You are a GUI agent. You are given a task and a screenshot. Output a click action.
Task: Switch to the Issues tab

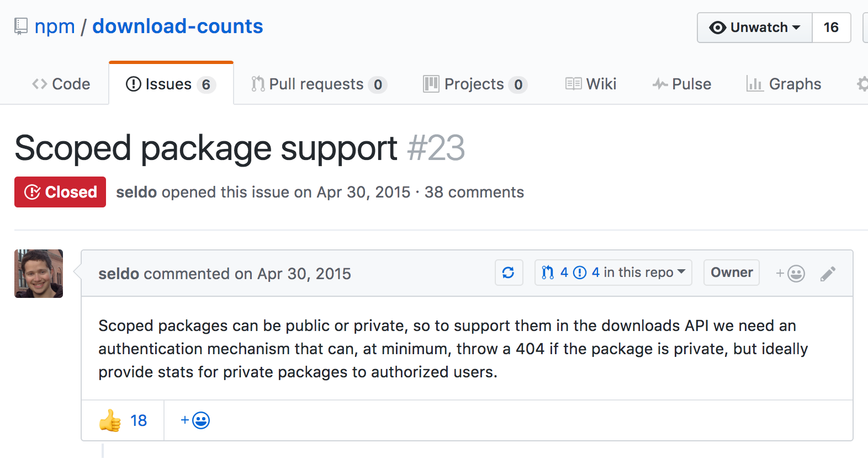(x=171, y=84)
